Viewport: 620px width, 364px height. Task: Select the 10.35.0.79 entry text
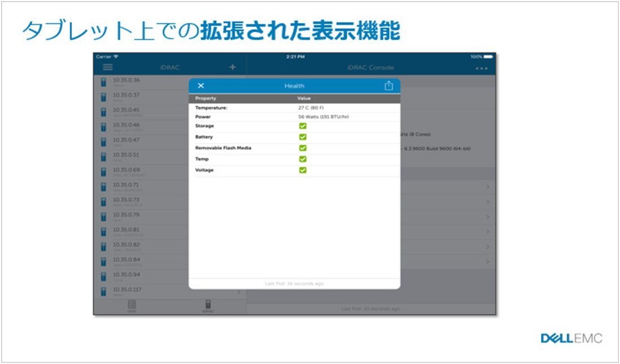126,214
